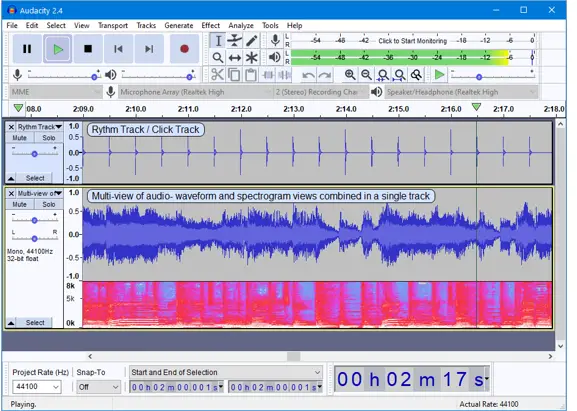Click the Undo arrow icon
The height and width of the screenshot is (411, 577).
click(308, 75)
